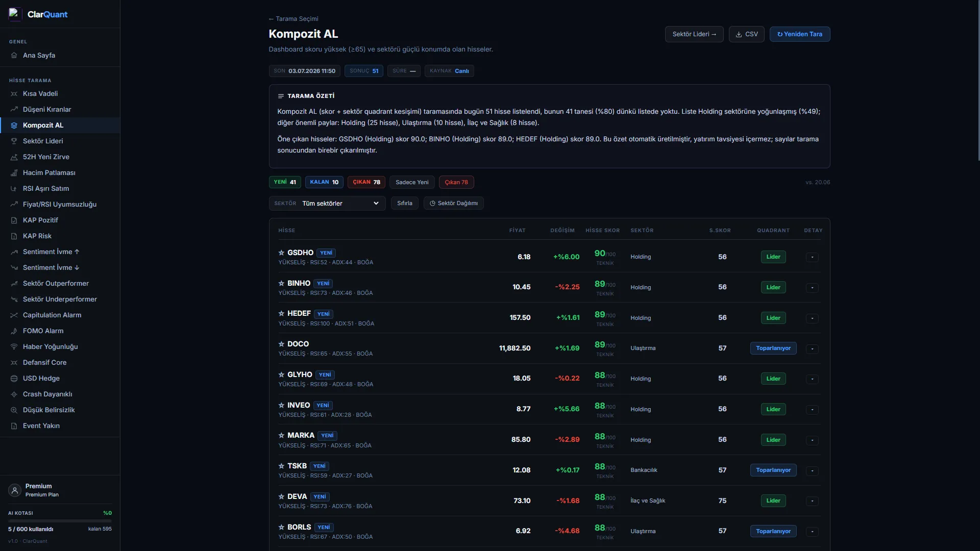
Task: Click the Sıfırla reset button
Action: click(405, 203)
